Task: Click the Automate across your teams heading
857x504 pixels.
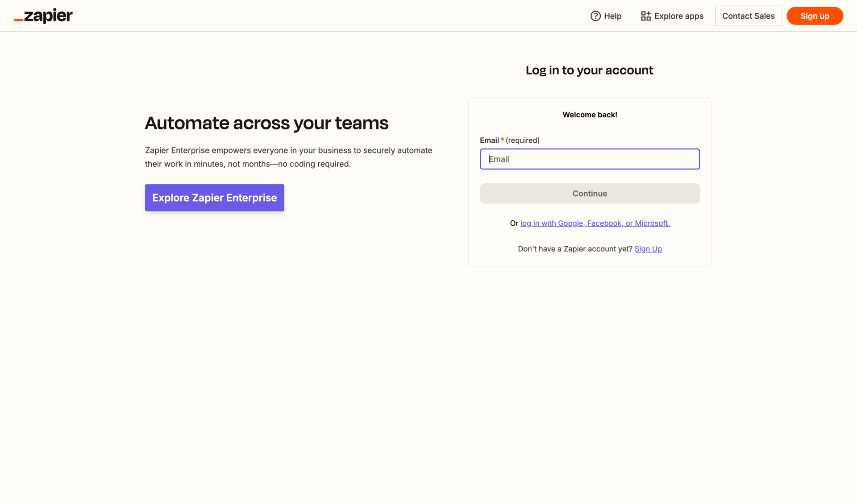Action: click(x=266, y=123)
